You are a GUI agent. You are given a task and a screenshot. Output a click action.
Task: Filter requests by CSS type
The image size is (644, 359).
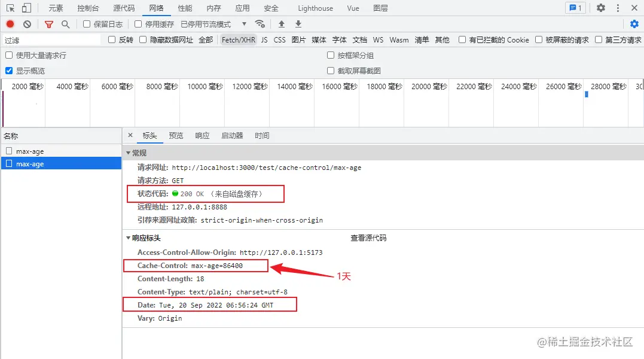pos(279,40)
